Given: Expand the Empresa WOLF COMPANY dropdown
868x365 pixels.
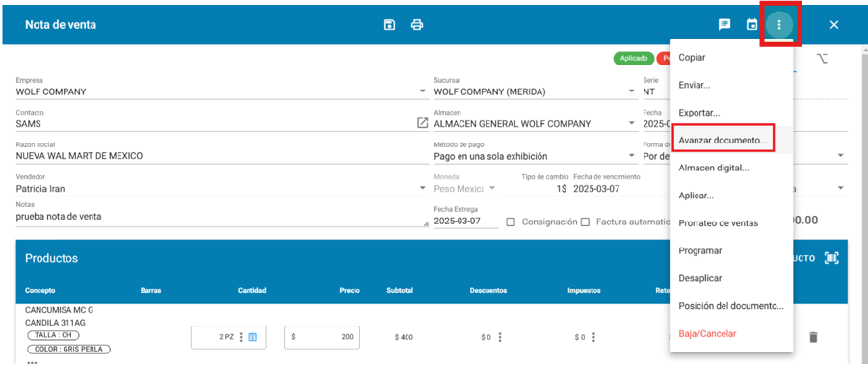Looking at the screenshot, I should pos(422,91).
